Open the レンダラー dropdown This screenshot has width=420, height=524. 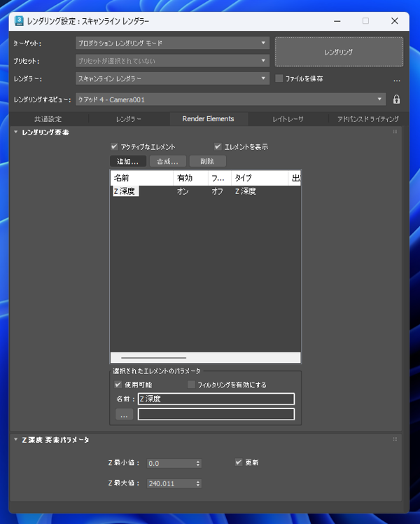tap(172, 78)
